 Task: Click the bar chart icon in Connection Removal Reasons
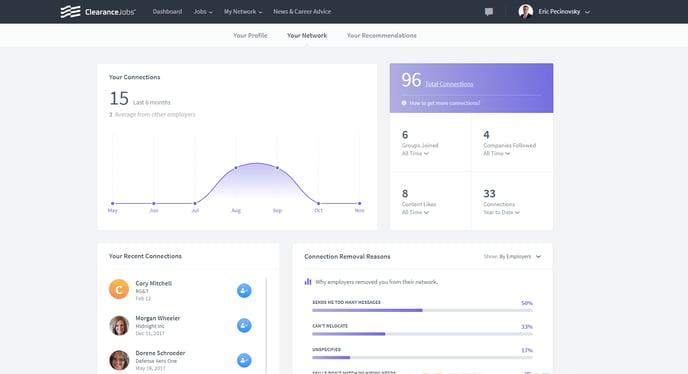pos(308,281)
